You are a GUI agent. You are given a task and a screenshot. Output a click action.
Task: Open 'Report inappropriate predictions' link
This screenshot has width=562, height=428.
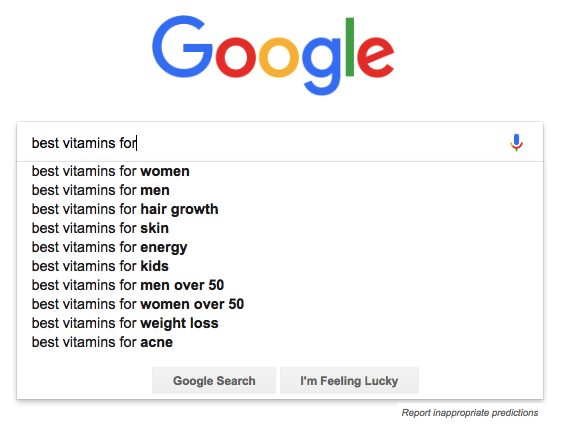(x=470, y=413)
